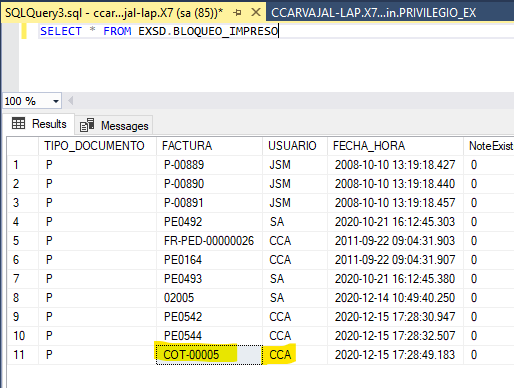Viewport: 514px width, 388px height.
Task: Select the FACTURA column header
Action: point(209,146)
